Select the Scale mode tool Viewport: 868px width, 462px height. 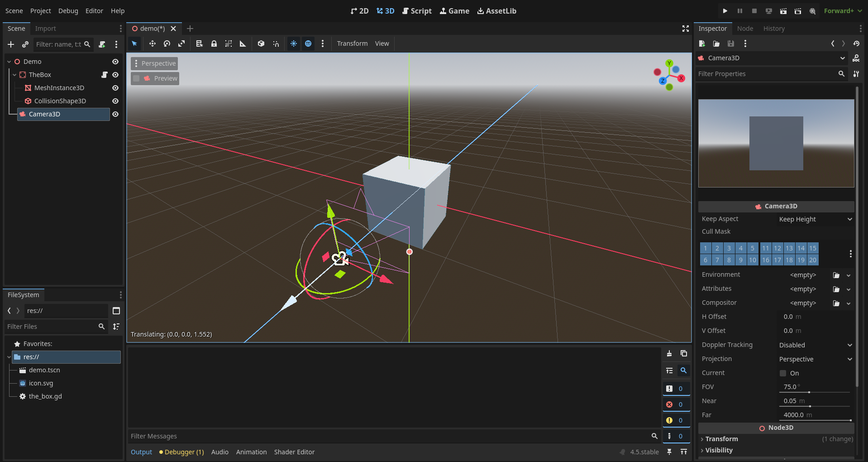pyautogui.click(x=181, y=43)
